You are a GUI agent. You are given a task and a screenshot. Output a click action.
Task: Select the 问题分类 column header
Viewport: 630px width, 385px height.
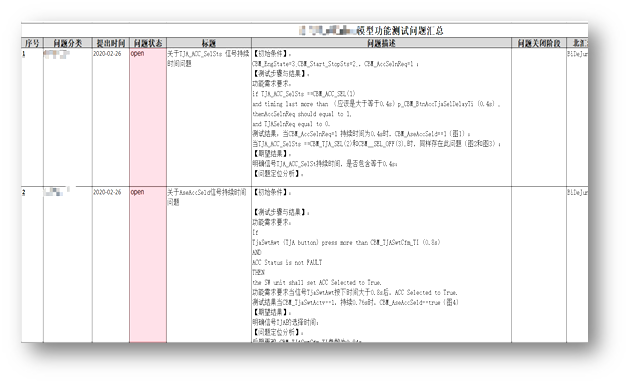[68, 43]
